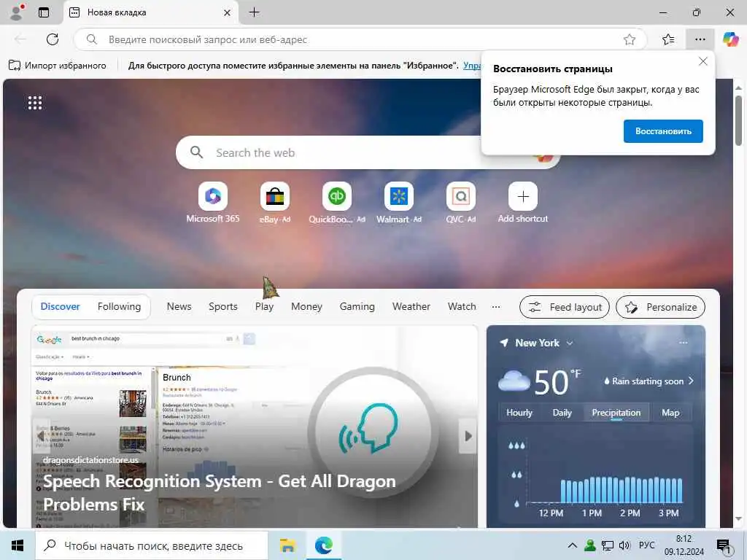Open the weather Map tab

pyautogui.click(x=670, y=413)
